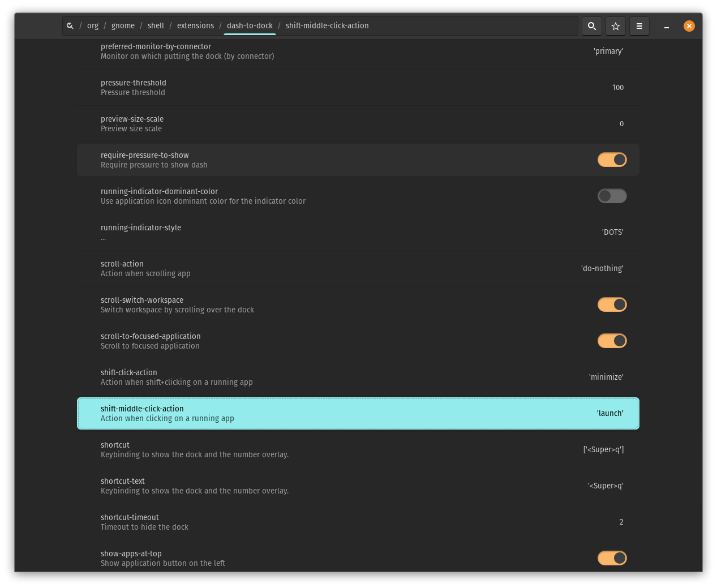The image size is (717, 588).
Task: Click the key icon in the path bar
Action: click(x=70, y=25)
